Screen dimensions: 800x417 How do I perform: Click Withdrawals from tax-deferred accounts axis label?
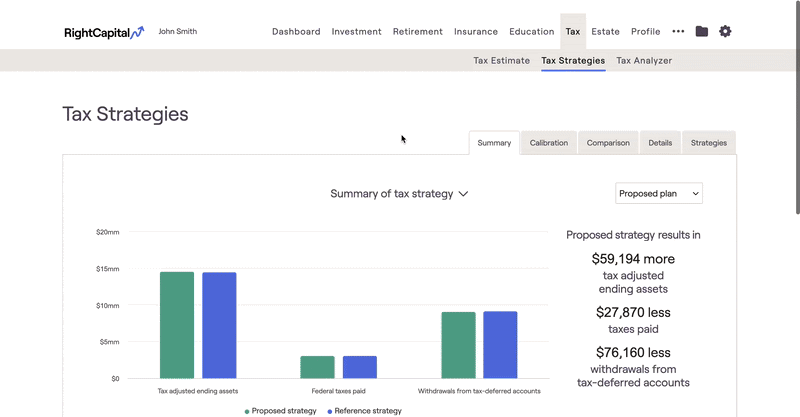pos(479,391)
